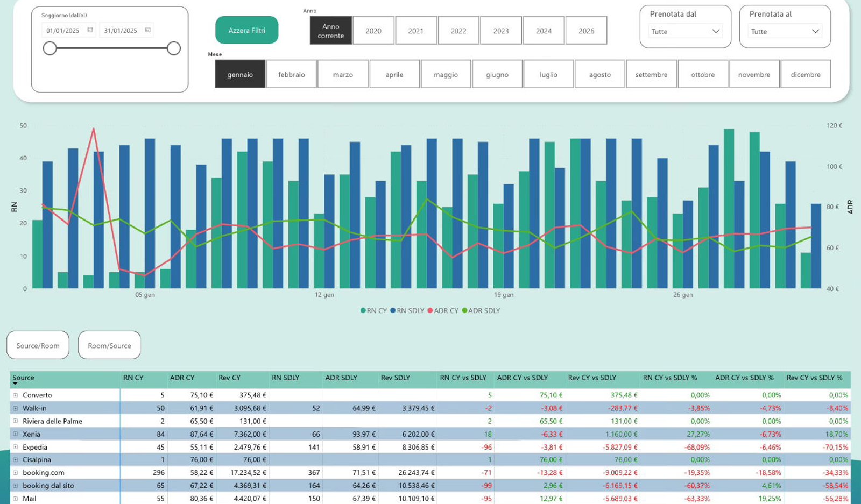The image size is (861, 504).
Task: Select the febbraio month filter
Action: [x=292, y=74]
